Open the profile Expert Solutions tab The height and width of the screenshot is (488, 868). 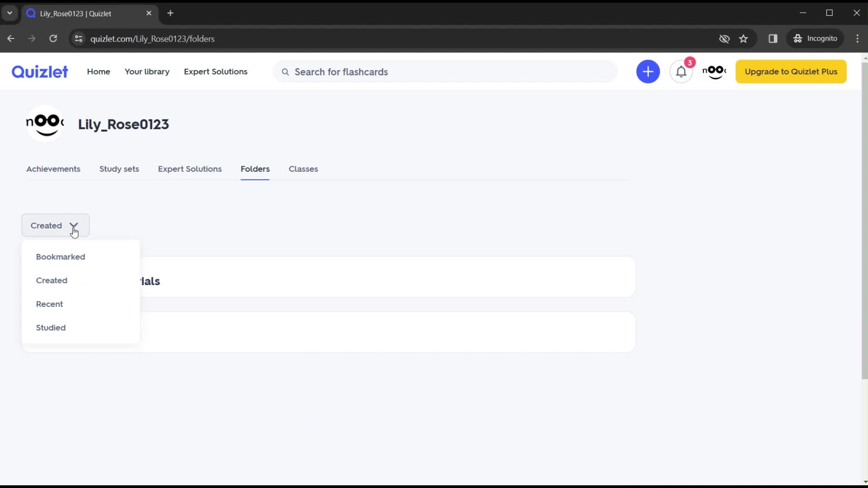[190, 169]
